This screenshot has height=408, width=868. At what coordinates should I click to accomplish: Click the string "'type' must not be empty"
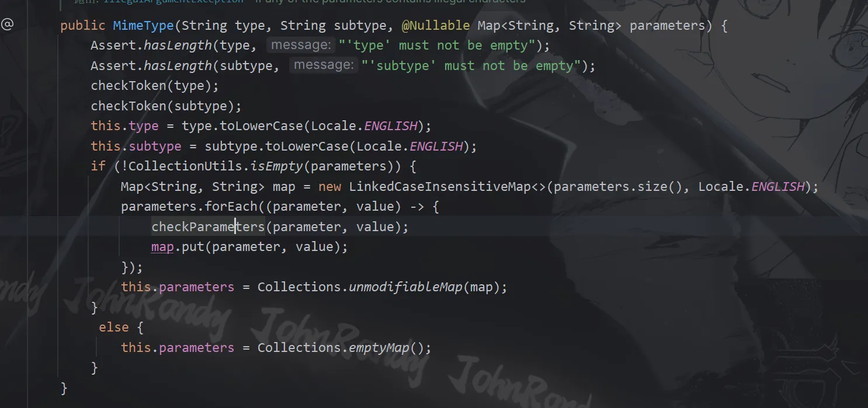[x=437, y=46]
